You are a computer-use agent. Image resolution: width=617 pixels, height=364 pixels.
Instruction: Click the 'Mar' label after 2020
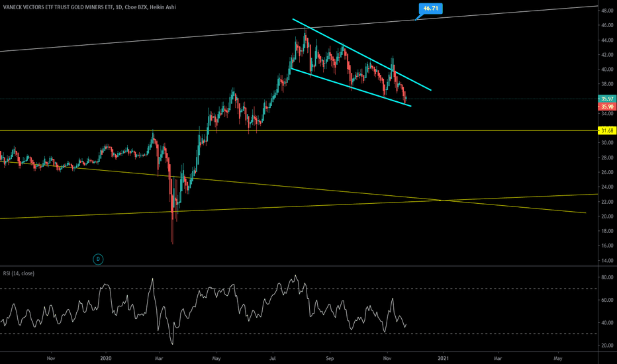click(159, 358)
